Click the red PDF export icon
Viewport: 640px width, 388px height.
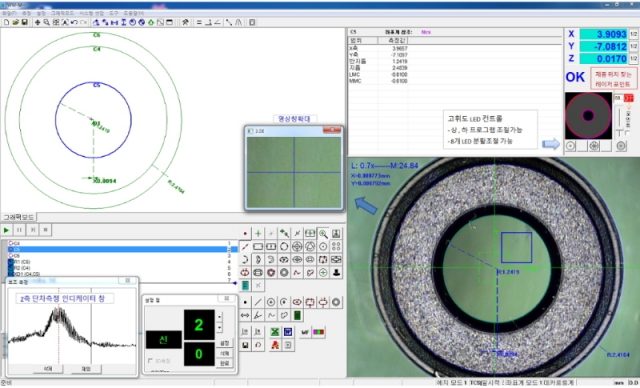pyautogui.click(x=275, y=345)
